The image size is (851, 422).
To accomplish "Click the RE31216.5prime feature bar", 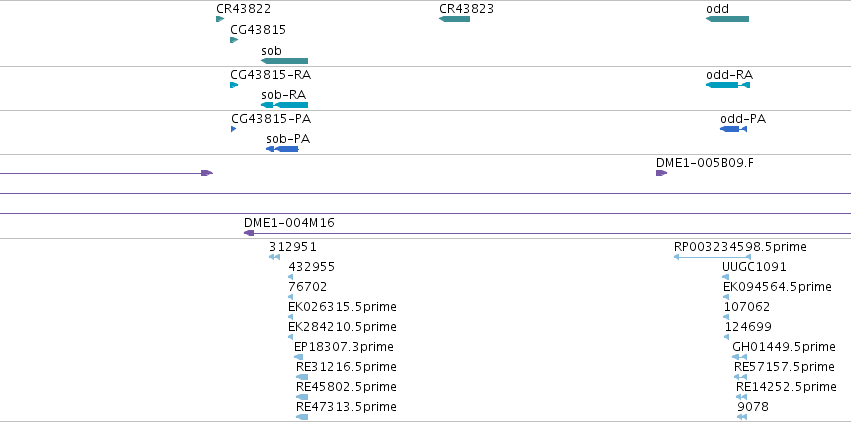I will 302,377.
